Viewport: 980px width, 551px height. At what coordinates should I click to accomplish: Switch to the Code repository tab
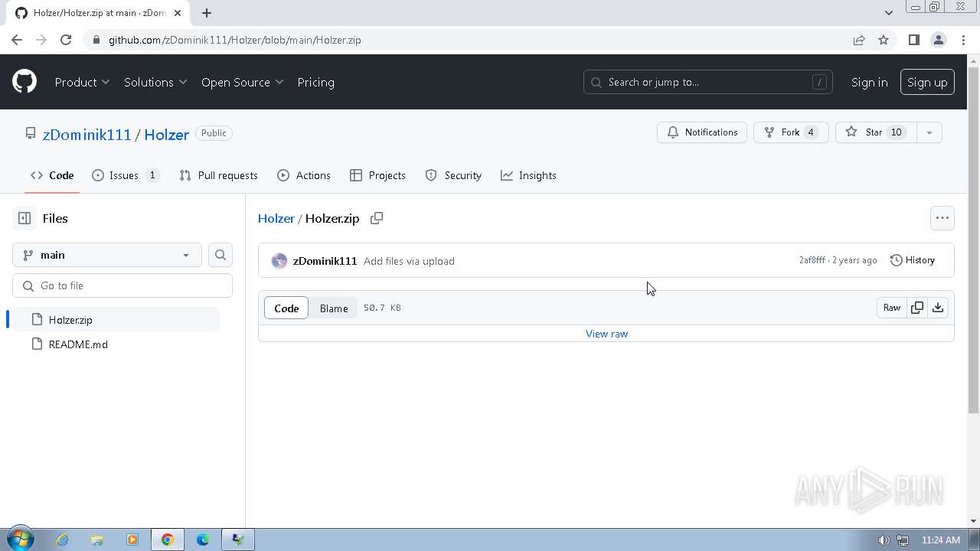(52, 175)
